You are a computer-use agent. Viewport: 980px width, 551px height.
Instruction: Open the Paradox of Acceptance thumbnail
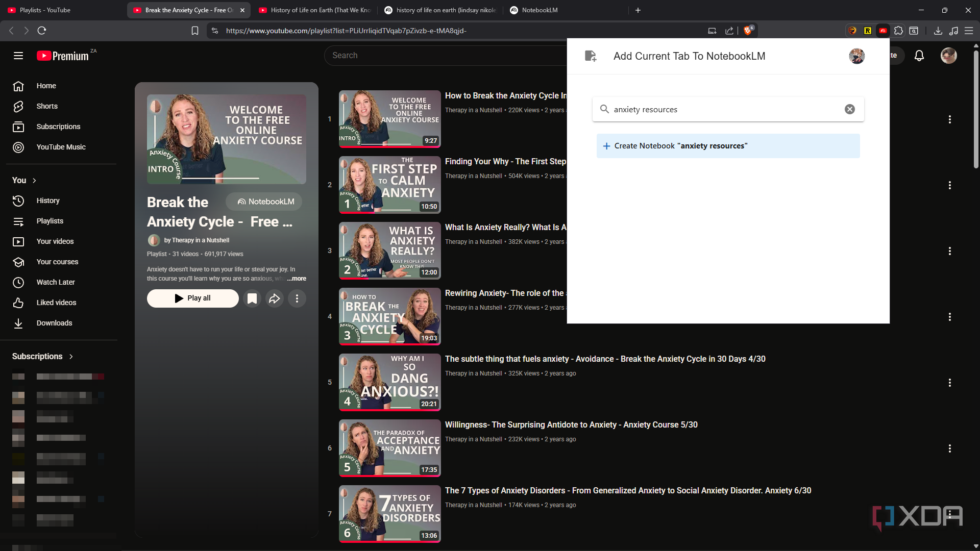390,448
